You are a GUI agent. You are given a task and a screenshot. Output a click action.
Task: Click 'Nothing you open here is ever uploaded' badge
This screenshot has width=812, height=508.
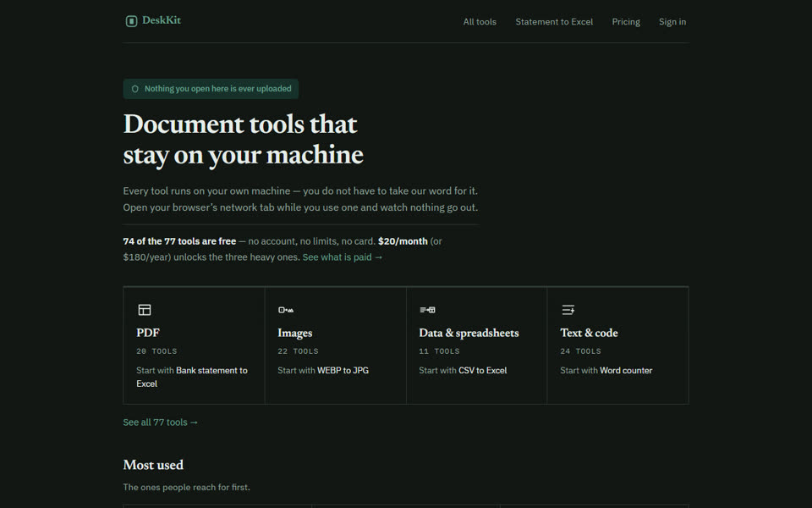(211, 89)
